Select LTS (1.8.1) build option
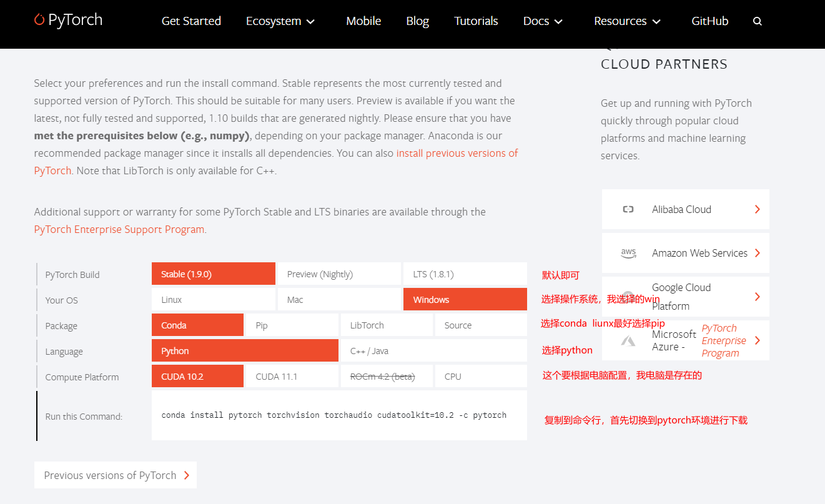 pos(465,274)
